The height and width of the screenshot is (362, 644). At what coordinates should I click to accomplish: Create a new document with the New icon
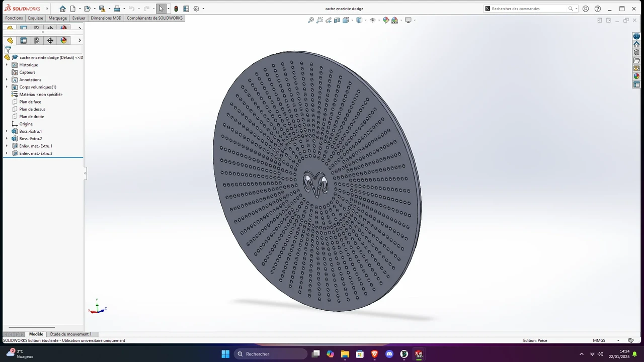coord(73,9)
